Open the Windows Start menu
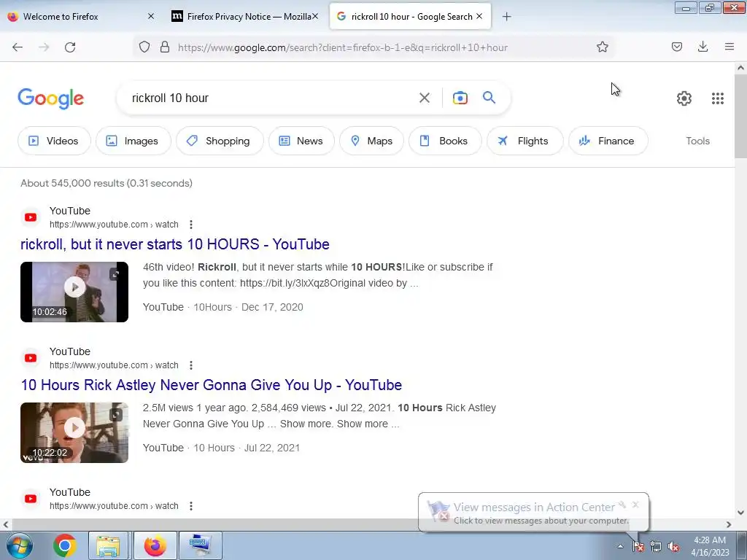Image resolution: width=747 pixels, height=560 pixels. point(20,545)
